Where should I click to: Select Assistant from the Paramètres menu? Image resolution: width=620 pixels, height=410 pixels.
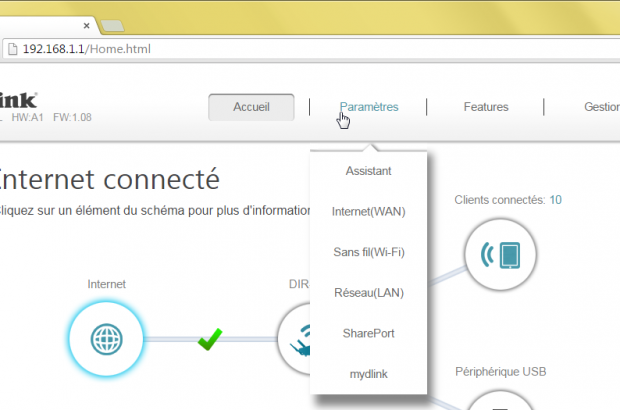point(369,171)
